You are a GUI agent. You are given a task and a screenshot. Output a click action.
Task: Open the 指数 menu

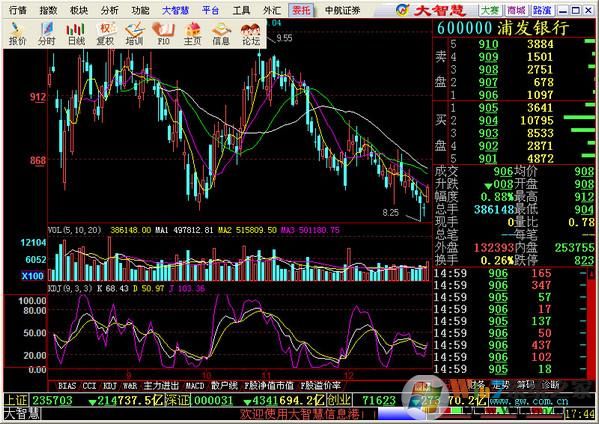tap(48, 10)
